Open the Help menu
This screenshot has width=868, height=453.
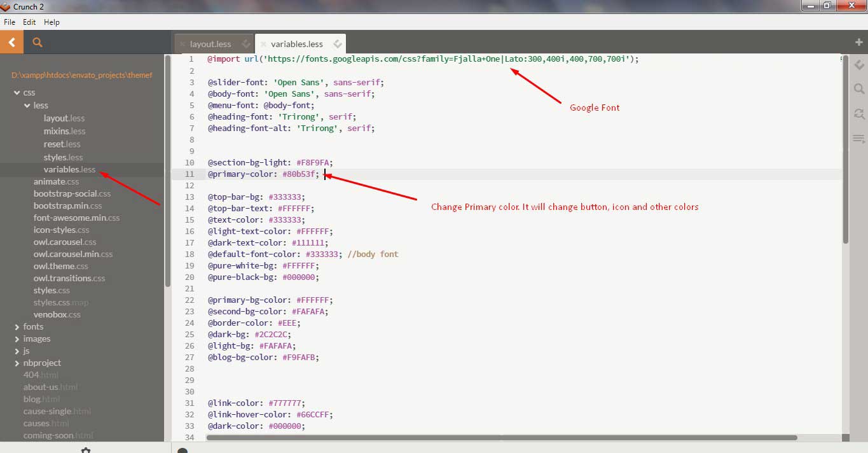click(x=52, y=22)
